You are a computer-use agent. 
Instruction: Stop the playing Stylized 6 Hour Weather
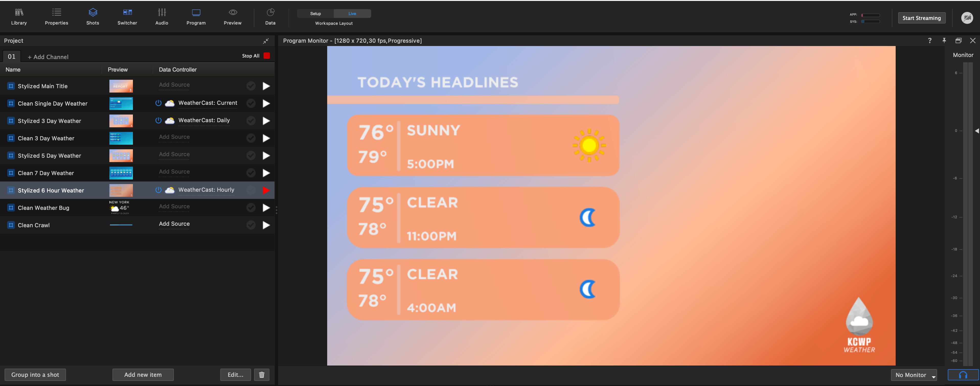click(x=266, y=190)
